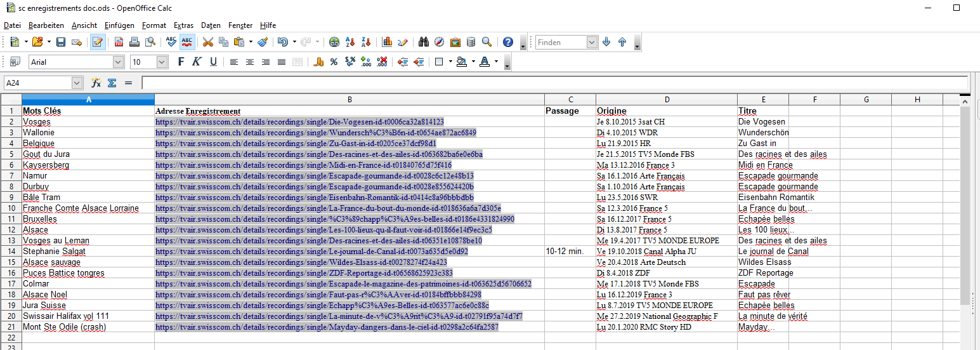Export directly as PDF
The image size is (980, 350).
[x=119, y=43]
